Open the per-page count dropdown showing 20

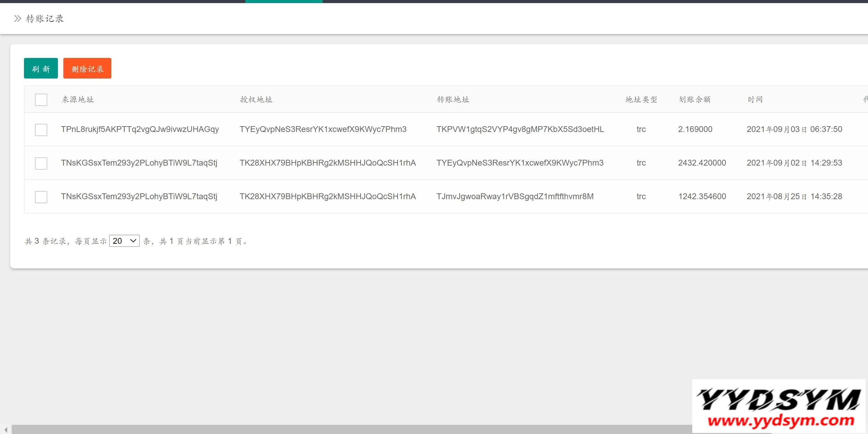pos(124,241)
